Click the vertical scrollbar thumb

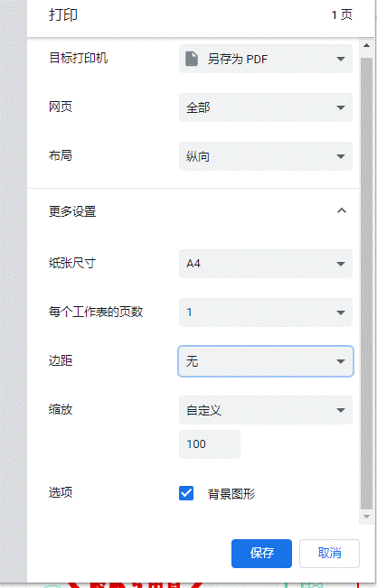tap(366, 284)
